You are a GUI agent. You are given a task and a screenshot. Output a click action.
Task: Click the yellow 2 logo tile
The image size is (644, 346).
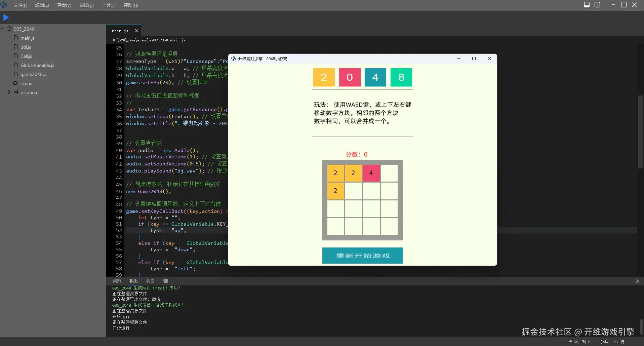324,77
